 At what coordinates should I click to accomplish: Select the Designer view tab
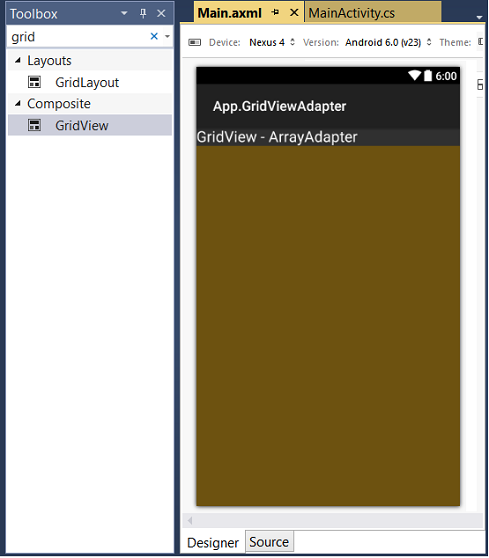pyautogui.click(x=213, y=543)
